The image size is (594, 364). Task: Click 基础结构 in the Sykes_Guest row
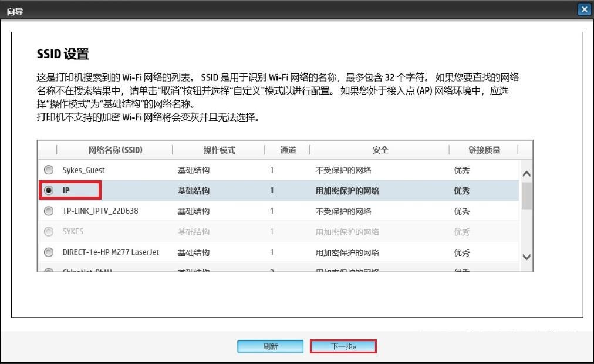pyautogui.click(x=194, y=170)
